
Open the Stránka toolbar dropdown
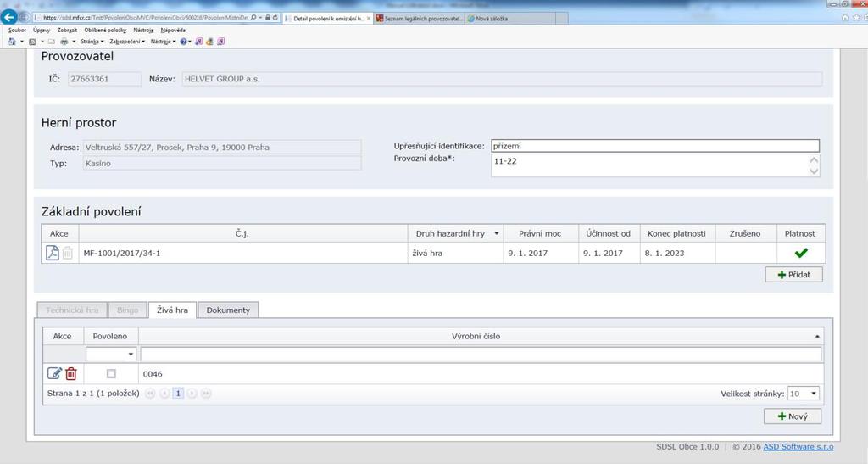[92, 42]
